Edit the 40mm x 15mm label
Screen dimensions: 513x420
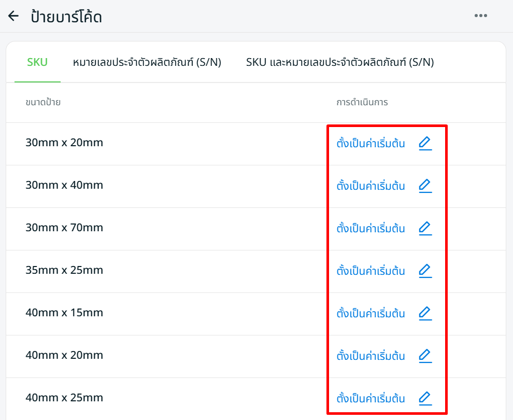pyautogui.click(x=425, y=313)
